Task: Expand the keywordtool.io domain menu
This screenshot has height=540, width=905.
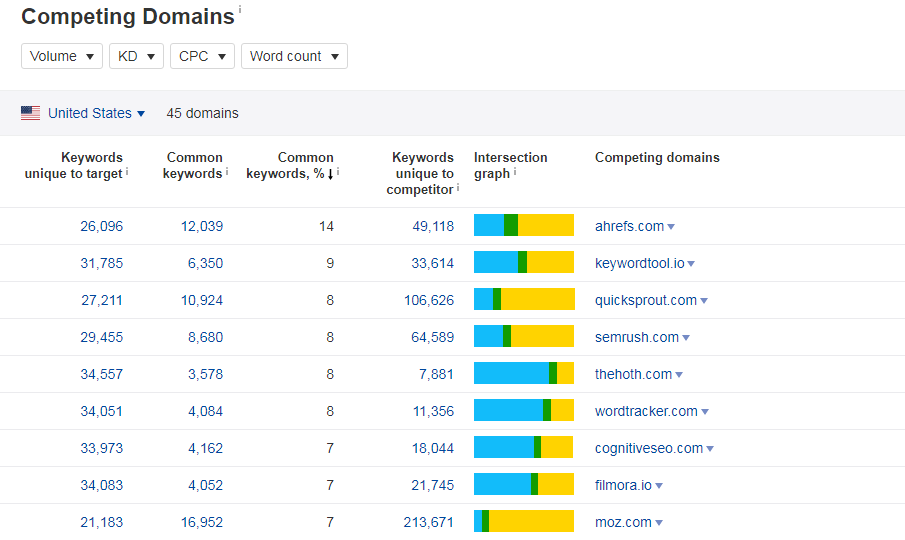Action: (691, 264)
